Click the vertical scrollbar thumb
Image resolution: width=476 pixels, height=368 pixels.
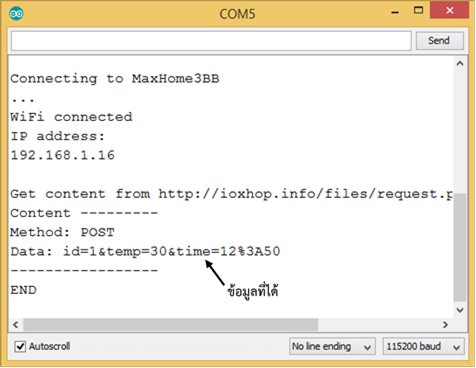(x=460, y=247)
